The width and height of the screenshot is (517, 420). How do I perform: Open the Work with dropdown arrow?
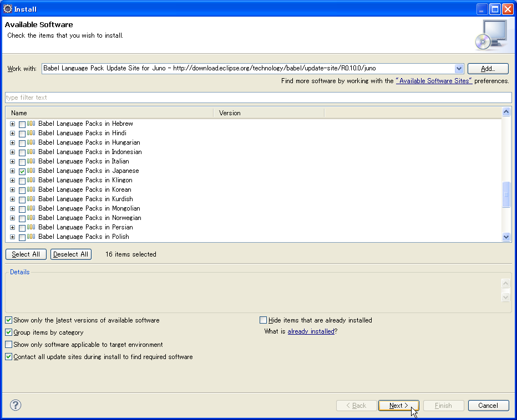tap(459, 69)
